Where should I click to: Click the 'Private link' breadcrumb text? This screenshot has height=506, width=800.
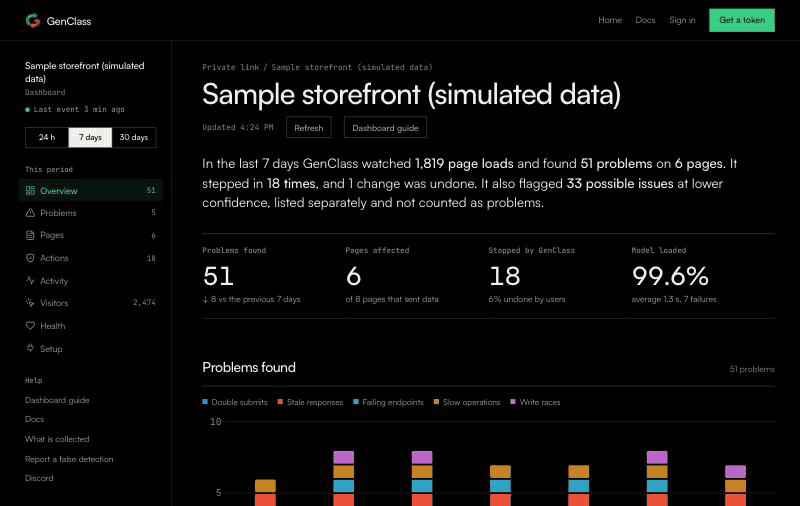[231, 67]
